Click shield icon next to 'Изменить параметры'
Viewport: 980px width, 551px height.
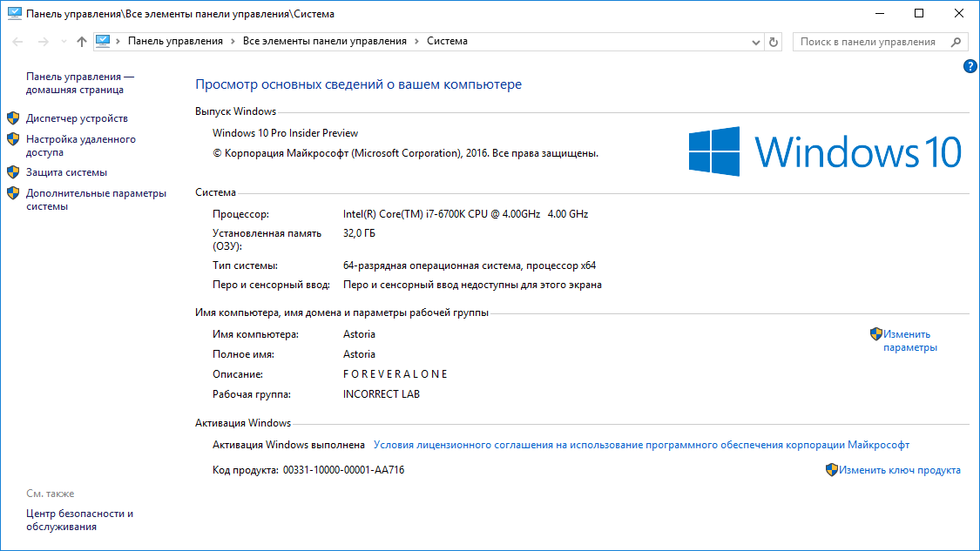(x=876, y=334)
